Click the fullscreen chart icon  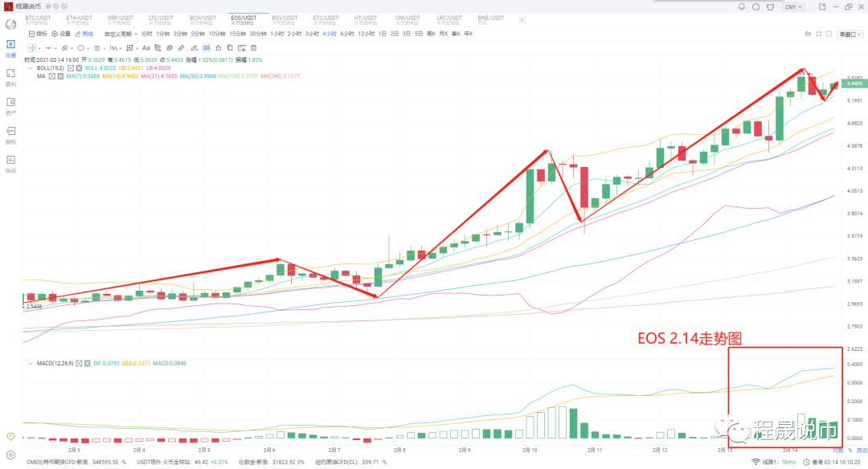818,35
